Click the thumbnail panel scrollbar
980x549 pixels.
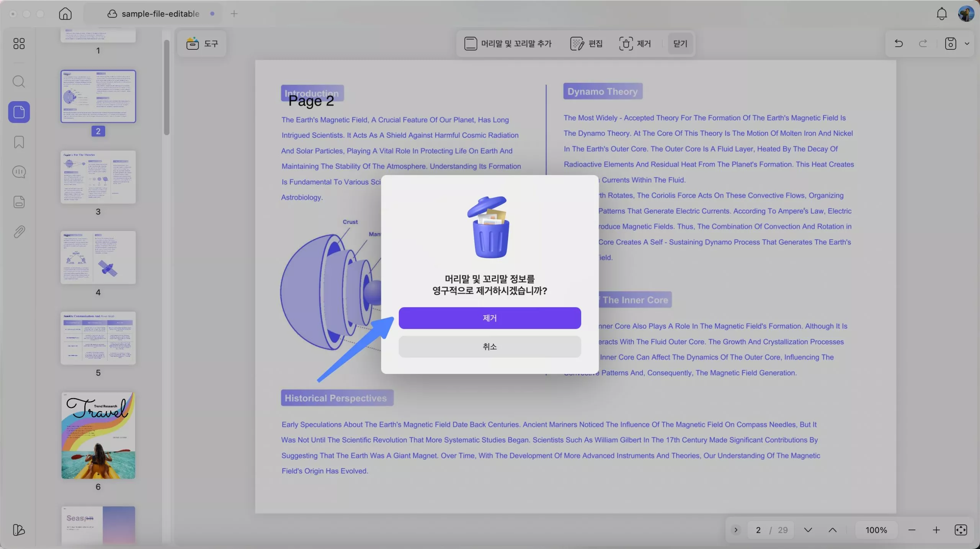point(167,87)
